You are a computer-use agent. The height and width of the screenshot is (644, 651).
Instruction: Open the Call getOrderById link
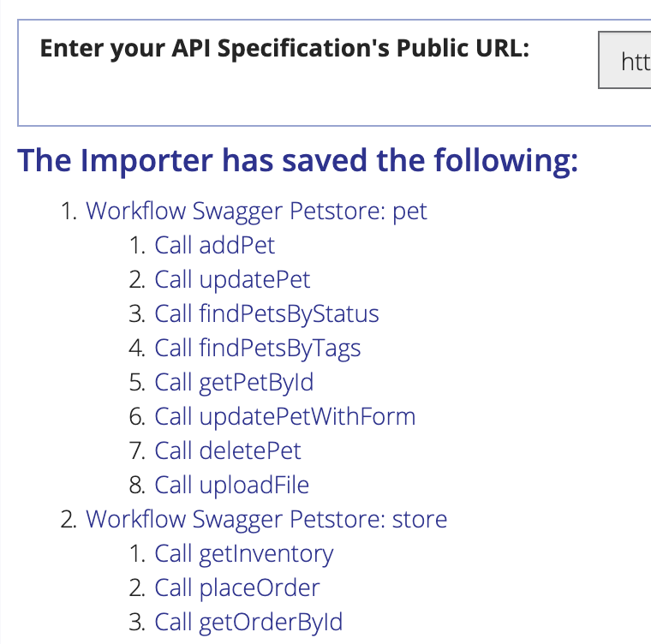[248, 623]
